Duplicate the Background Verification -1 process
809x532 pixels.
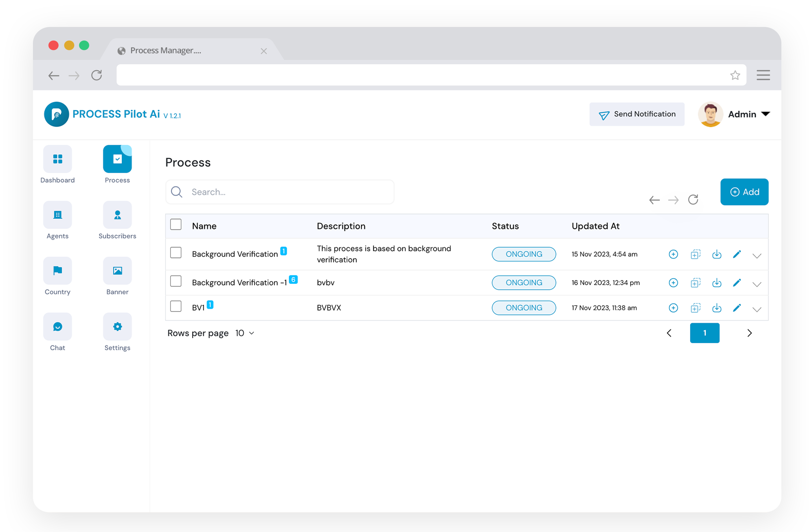pyautogui.click(x=695, y=283)
